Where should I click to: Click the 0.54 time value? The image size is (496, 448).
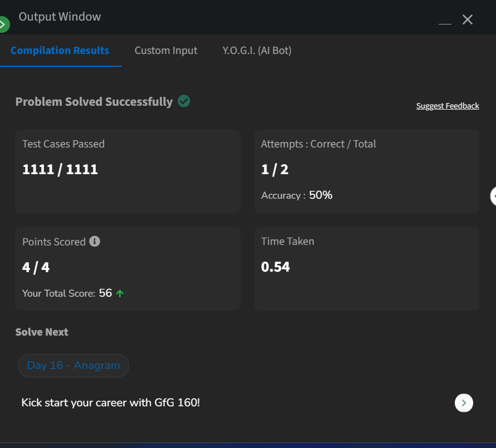tap(275, 267)
